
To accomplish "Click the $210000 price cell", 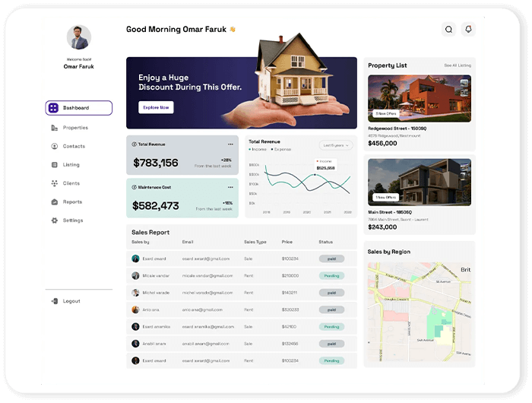I will point(290,276).
